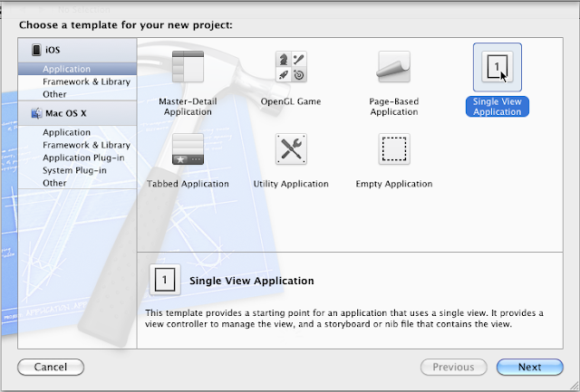580x392 pixels.
Task: Open the System Plug-in category
Action: pos(77,170)
